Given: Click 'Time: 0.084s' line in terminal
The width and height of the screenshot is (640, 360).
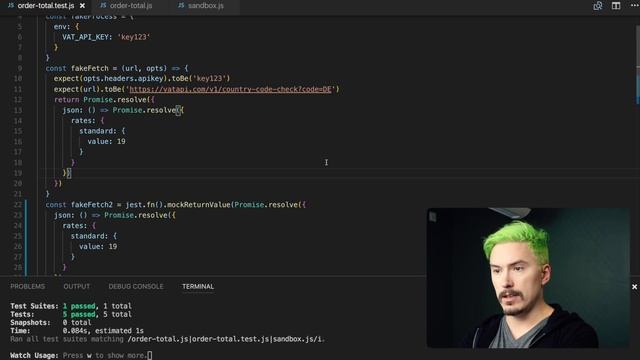Looking at the screenshot, I should tap(77, 331).
